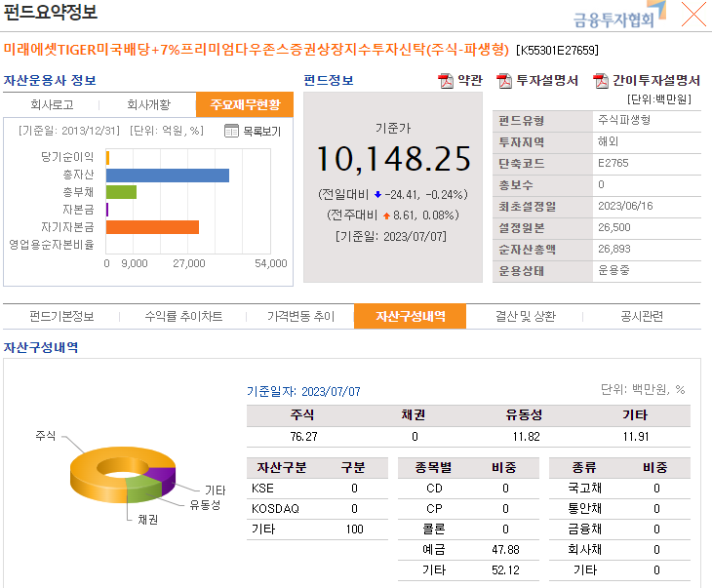Open the 펀드기본정보 tab

(x=61, y=317)
